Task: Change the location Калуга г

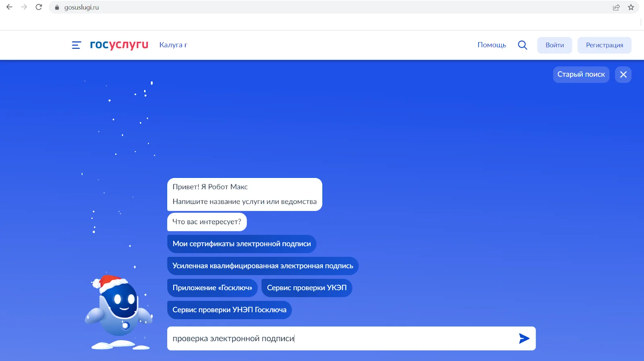Action: click(173, 45)
